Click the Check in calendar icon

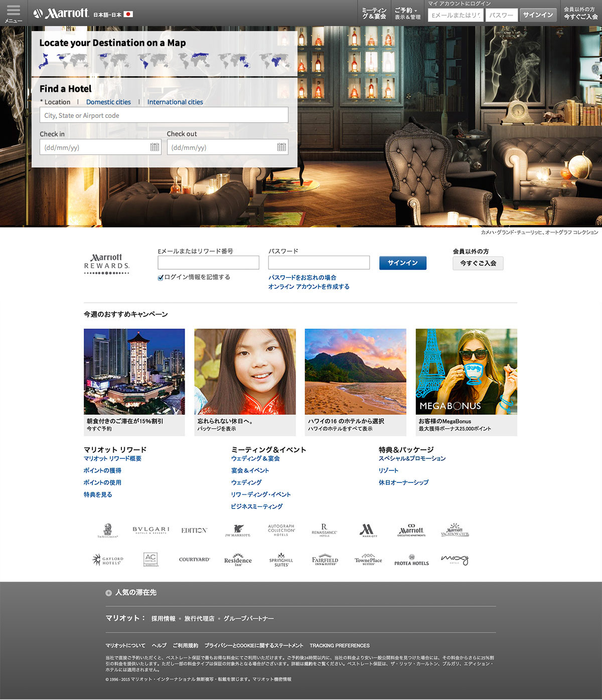pos(155,147)
